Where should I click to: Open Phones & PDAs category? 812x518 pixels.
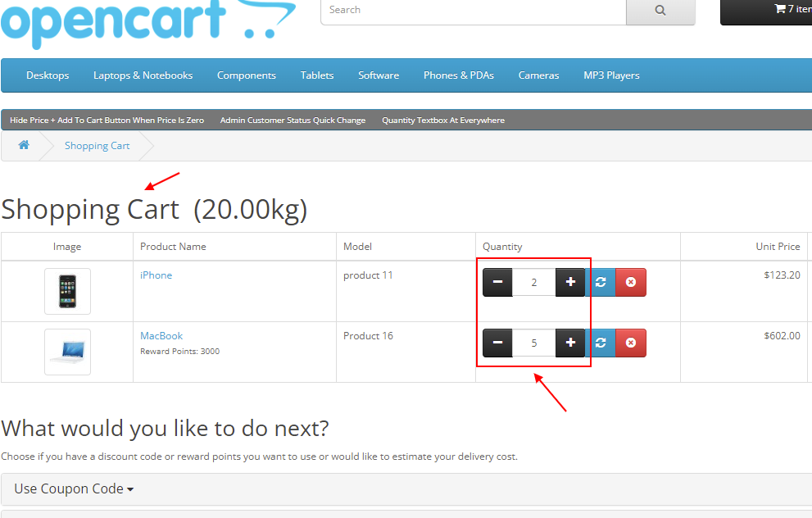[459, 75]
